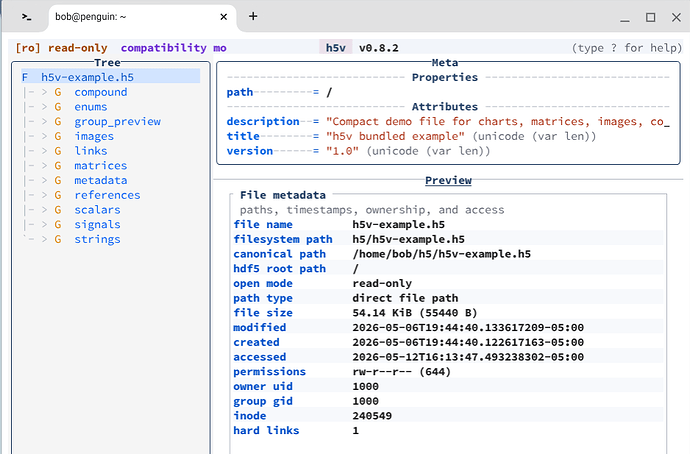Click the path type direct file path value
This screenshot has width=690, height=454.
pos(405,298)
